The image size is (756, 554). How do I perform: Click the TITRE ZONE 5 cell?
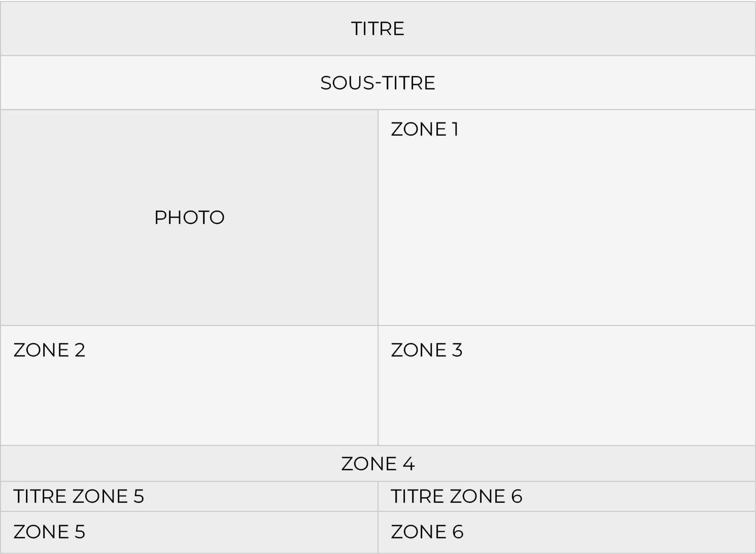coord(79,497)
